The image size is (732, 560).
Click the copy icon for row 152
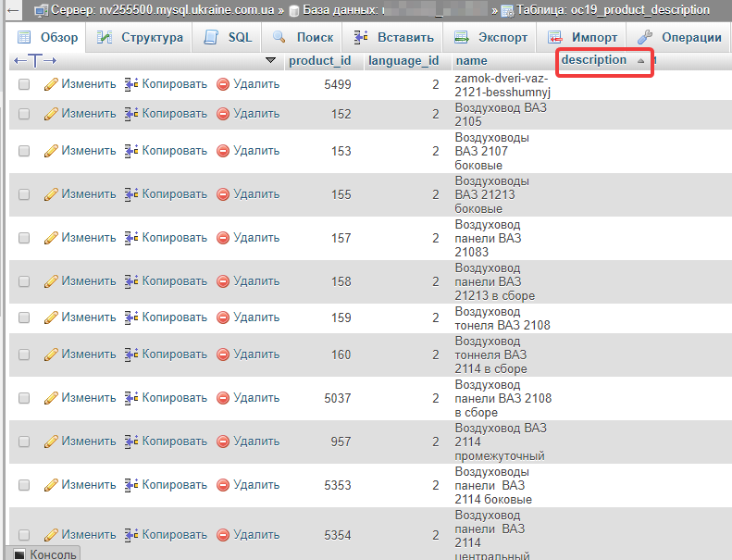point(131,114)
